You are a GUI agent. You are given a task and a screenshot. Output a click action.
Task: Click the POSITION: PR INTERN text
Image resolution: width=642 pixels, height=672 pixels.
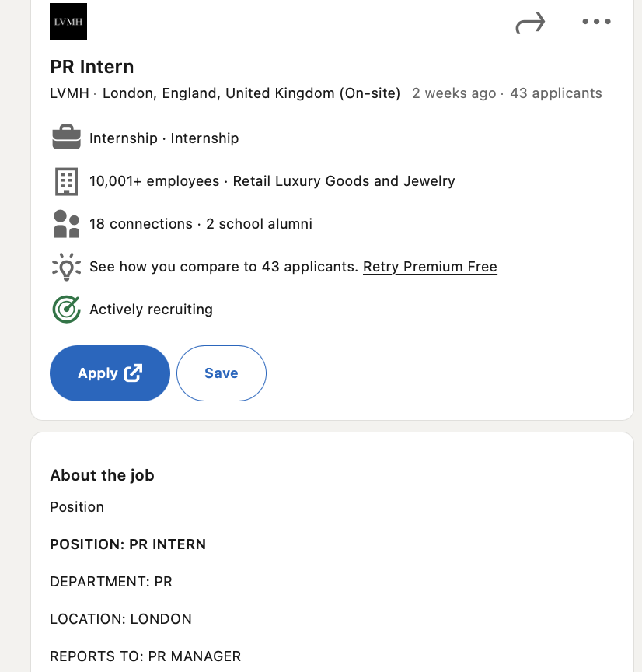pos(128,544)
